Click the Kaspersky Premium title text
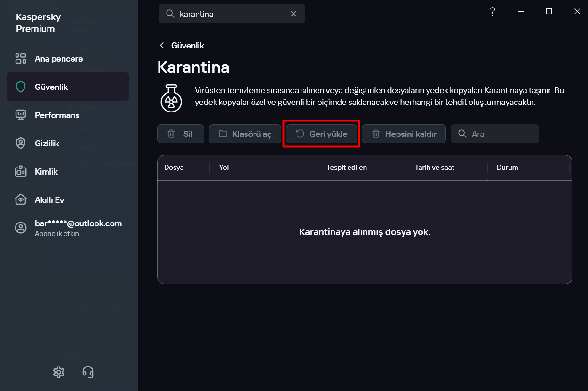Image resolution: width=588 pixels, height=391 pixels. (x=39, y=23)
